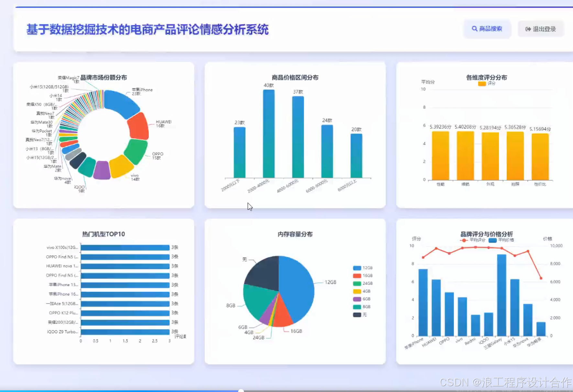
Task: Toggle the 评分 legend in 各维度评分分布
Action: [x=487, y=84]
